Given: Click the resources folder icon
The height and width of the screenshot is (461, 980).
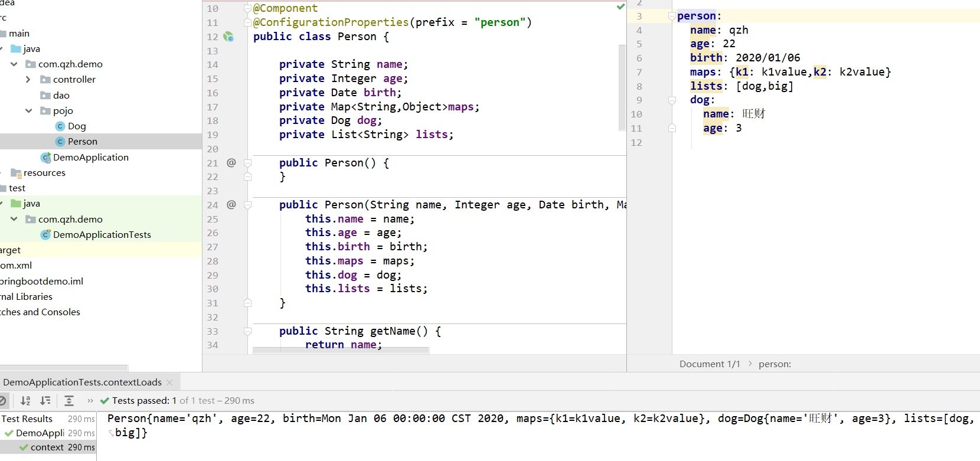Looking at the screenshot, I should [x=16, y=173].
